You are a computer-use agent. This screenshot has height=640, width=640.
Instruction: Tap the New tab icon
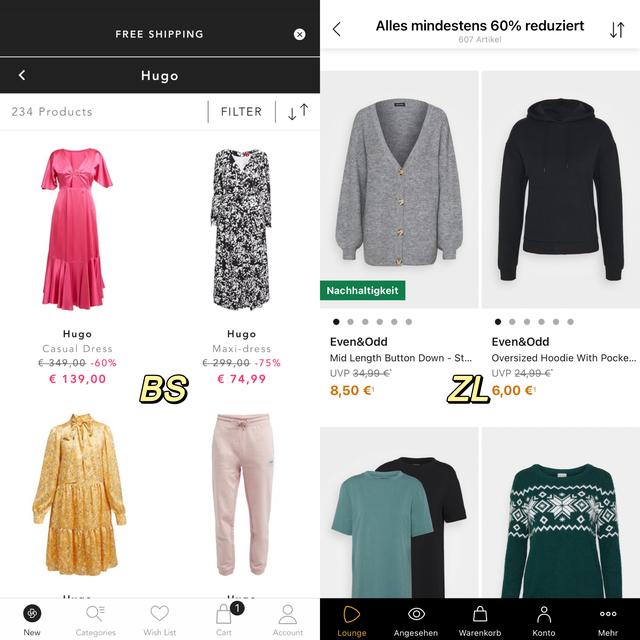click(x=32, y=613)
